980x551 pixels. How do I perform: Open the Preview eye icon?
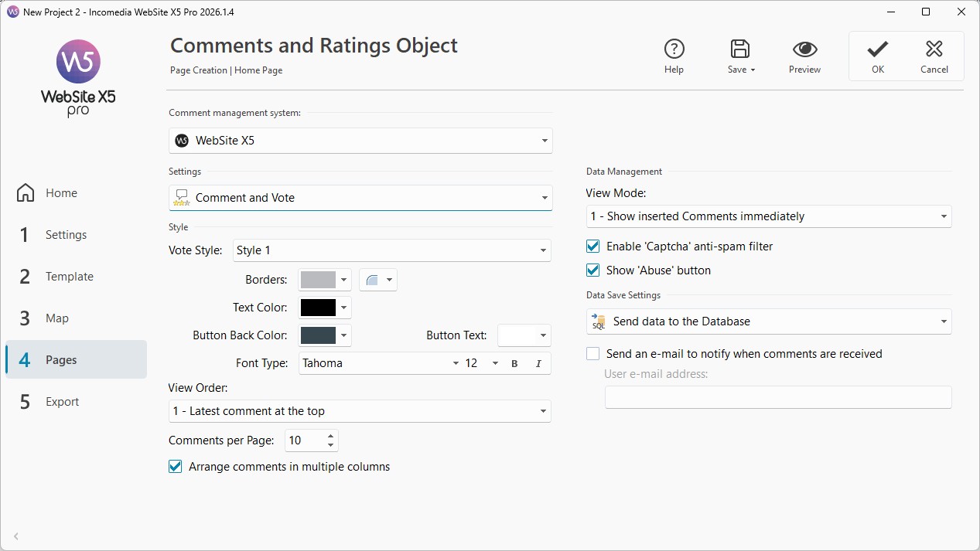pyautogui.click(x=804, y=49)
